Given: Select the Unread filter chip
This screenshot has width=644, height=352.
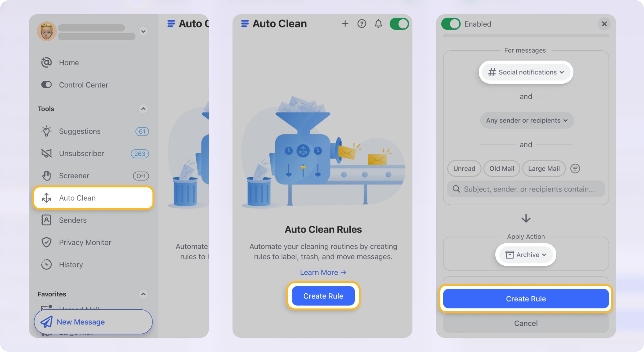Looking at the screenshot, I should (x=464, y=169).
